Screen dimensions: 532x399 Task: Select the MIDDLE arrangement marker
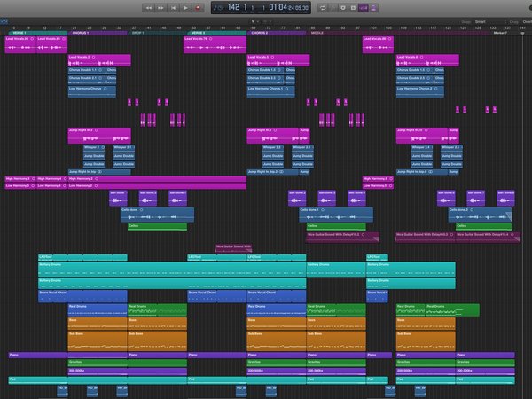(397, 33)
